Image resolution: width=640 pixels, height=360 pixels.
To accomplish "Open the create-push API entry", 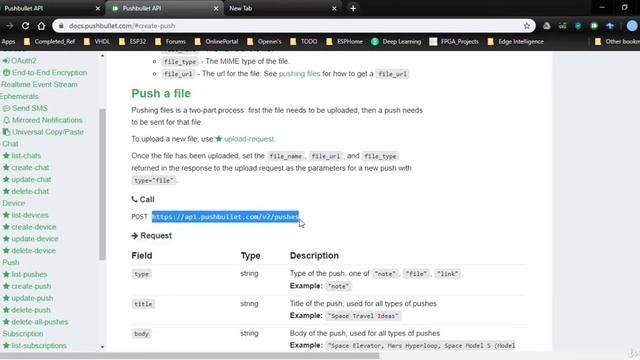I will [x=27, y=286].
